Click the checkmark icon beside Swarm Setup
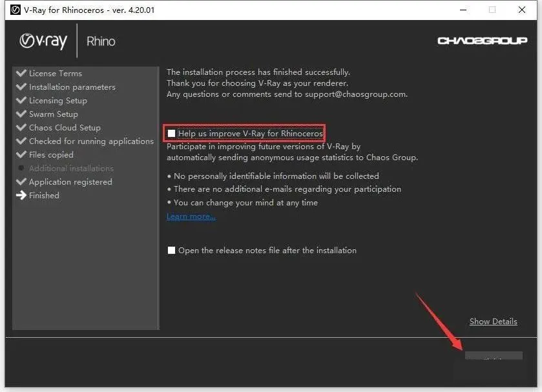Image resolution: width=542 pixels, height=392 pixels. point(21,114)
